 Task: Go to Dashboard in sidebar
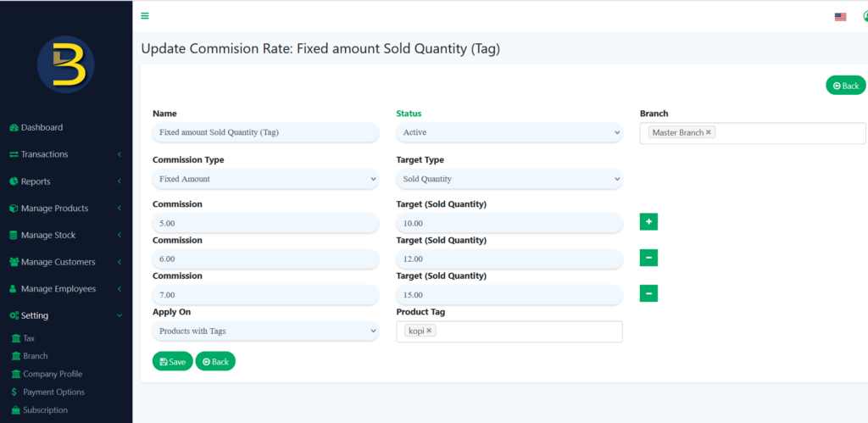click(x=42, y=127)
